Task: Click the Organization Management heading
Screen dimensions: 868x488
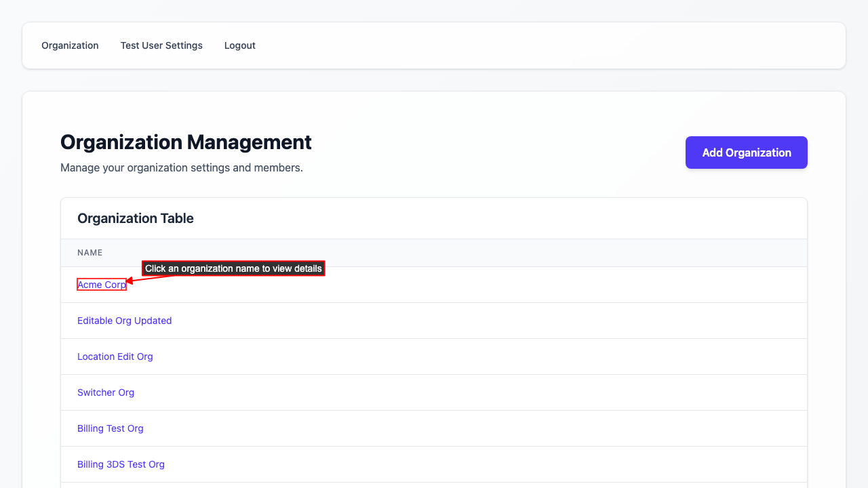Action: click(x=186, y=142)
